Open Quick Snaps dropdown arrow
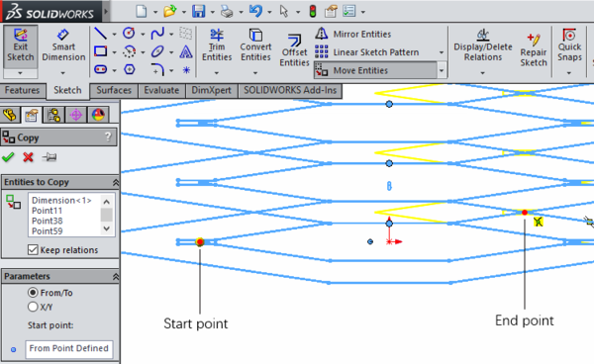This screenshot has height=364, width=594. coord(569,72)
